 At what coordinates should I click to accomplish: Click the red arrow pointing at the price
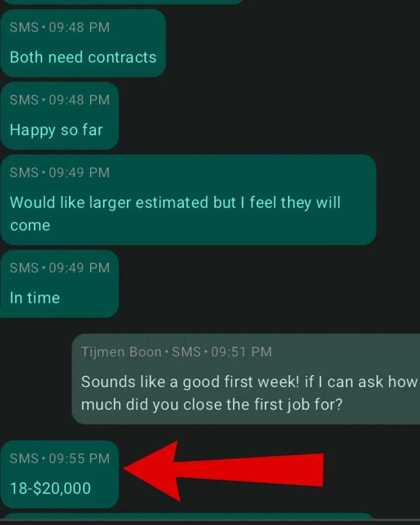pos(223,470)
